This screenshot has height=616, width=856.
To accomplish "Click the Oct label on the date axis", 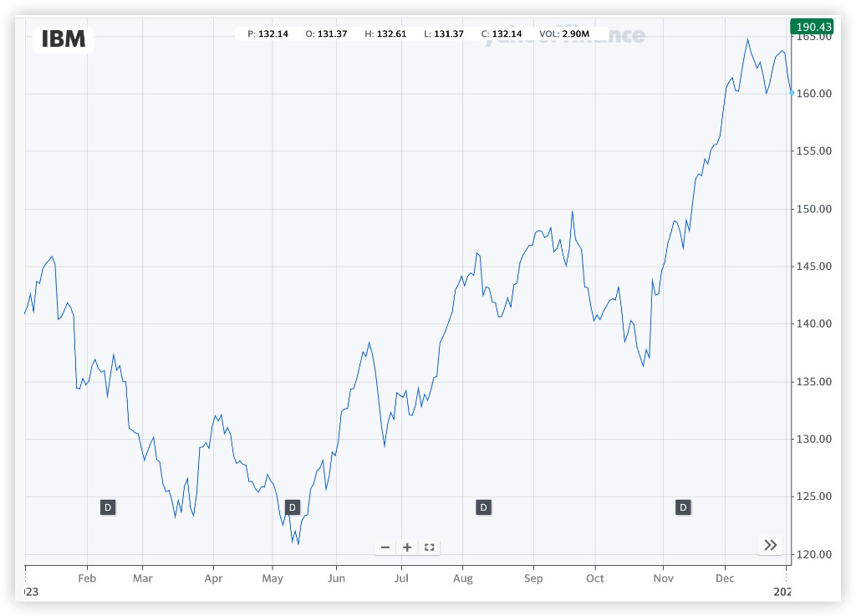I will click(x=595, y=578).
